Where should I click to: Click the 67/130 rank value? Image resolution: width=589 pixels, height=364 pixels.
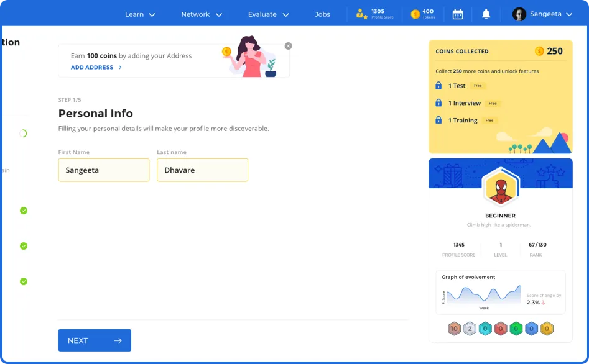537,245
